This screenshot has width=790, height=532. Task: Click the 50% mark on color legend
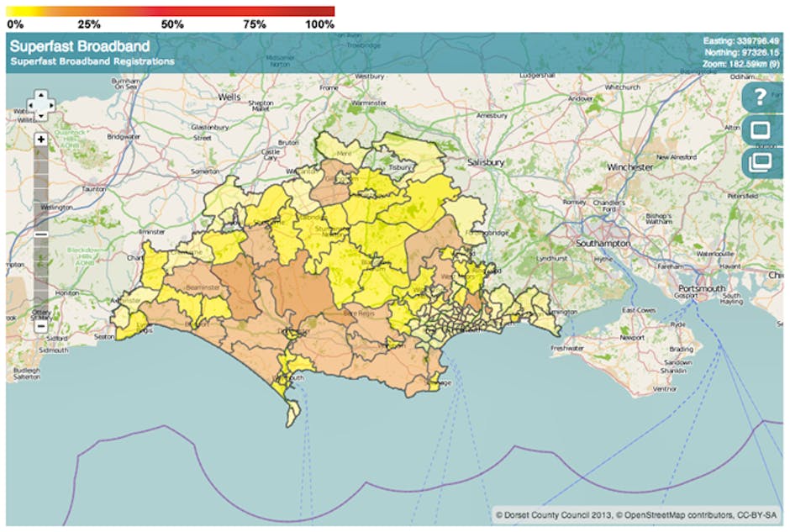click(x=172, y=24)
